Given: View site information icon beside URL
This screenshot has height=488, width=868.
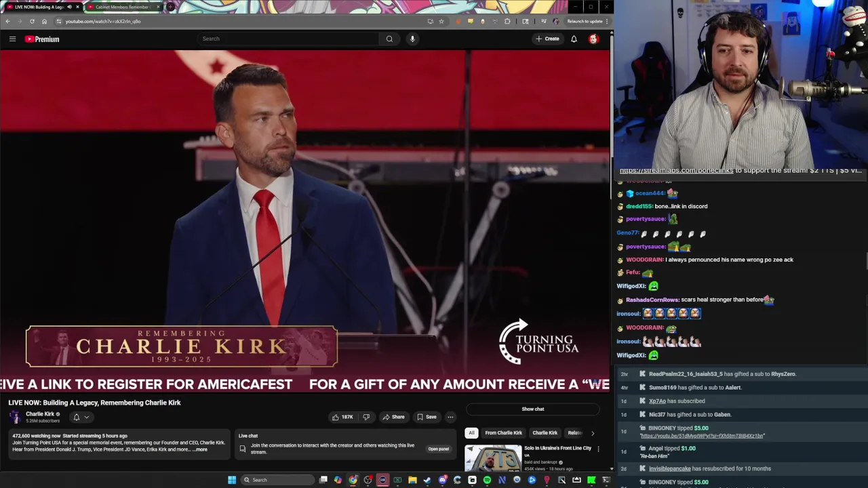Looking at the screenshot, I should 59,21.
